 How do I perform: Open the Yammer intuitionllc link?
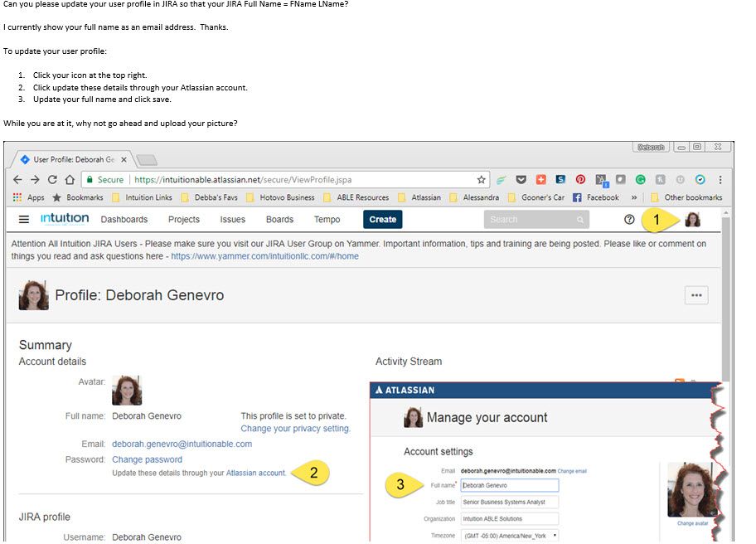264,256
